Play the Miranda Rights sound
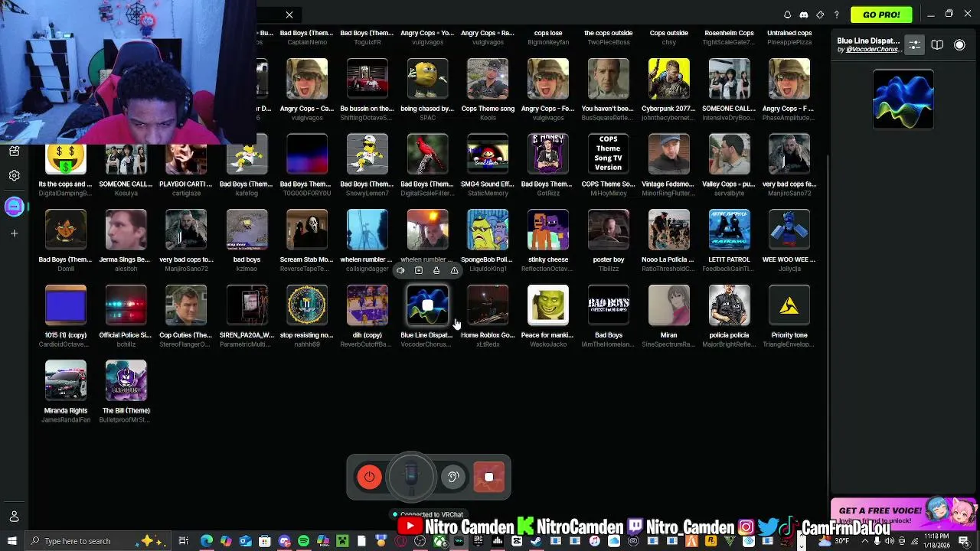 click(x=66, y=380)
